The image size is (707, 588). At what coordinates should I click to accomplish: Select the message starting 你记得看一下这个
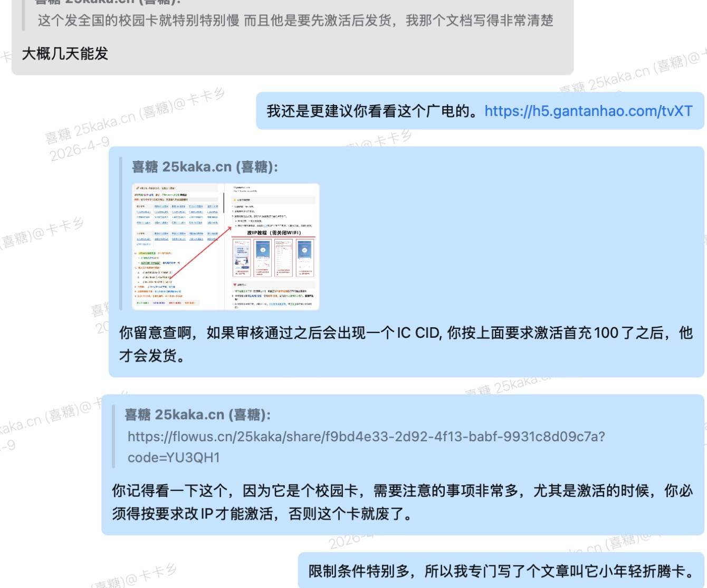point(402,491)
